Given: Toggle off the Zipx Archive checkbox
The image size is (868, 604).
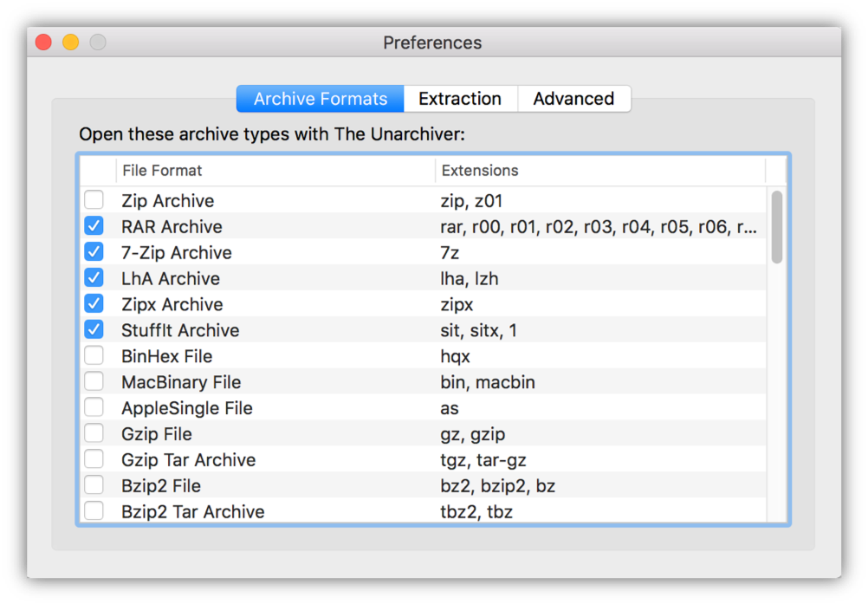Looking at the screenshot, I should (94, 304).
